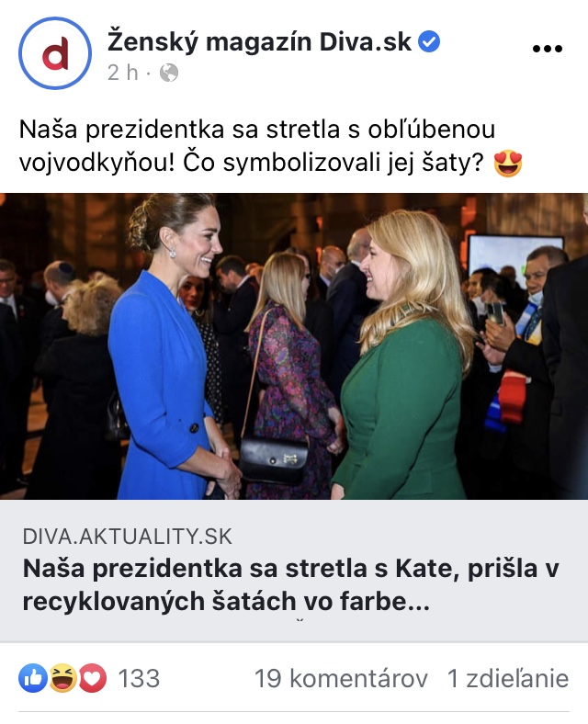Click the woman in green dress in photo
588x724 pixels.
pos(403,356)
